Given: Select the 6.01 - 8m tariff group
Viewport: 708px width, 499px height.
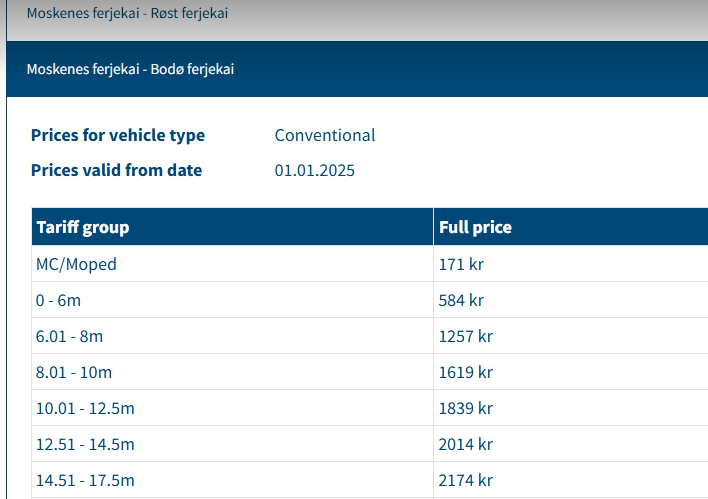Looking at the screenshot, I should click(69, 336).
